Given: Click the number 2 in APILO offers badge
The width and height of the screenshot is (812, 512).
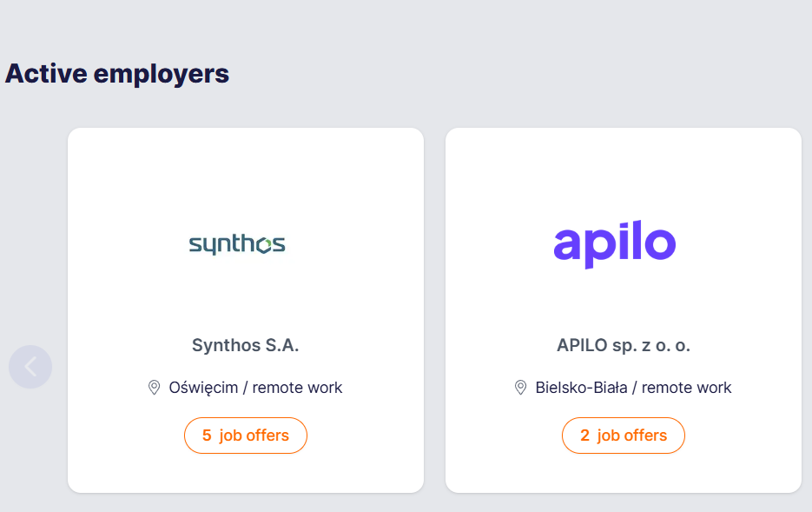Looking at the screenshot, I should (x=584, y=436).
